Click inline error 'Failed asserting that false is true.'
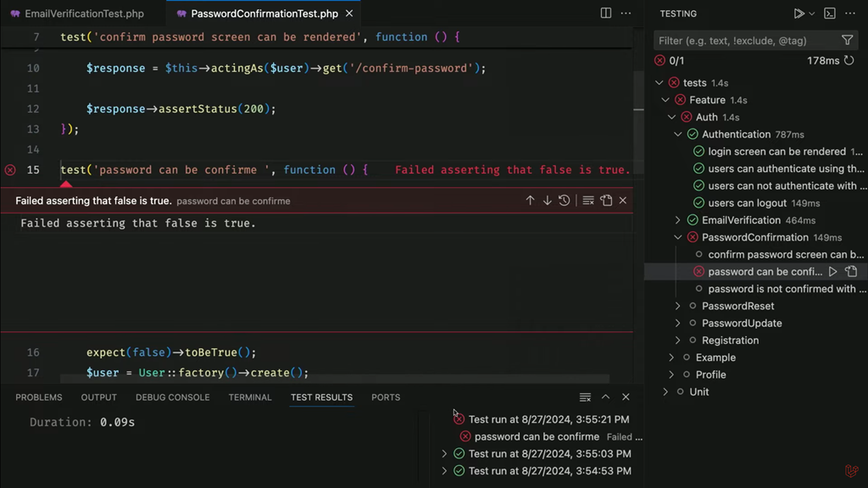This screenshot has width=868, height=488. (513, 169)
